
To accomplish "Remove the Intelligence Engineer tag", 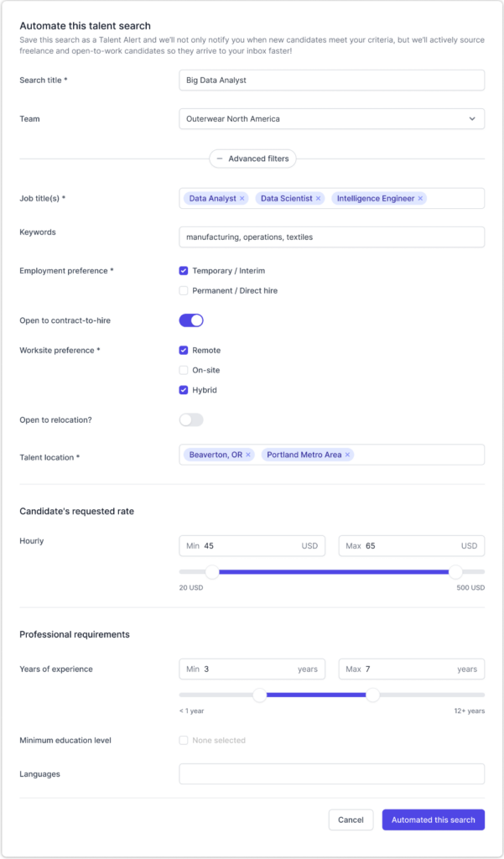I will coord(420,198).
